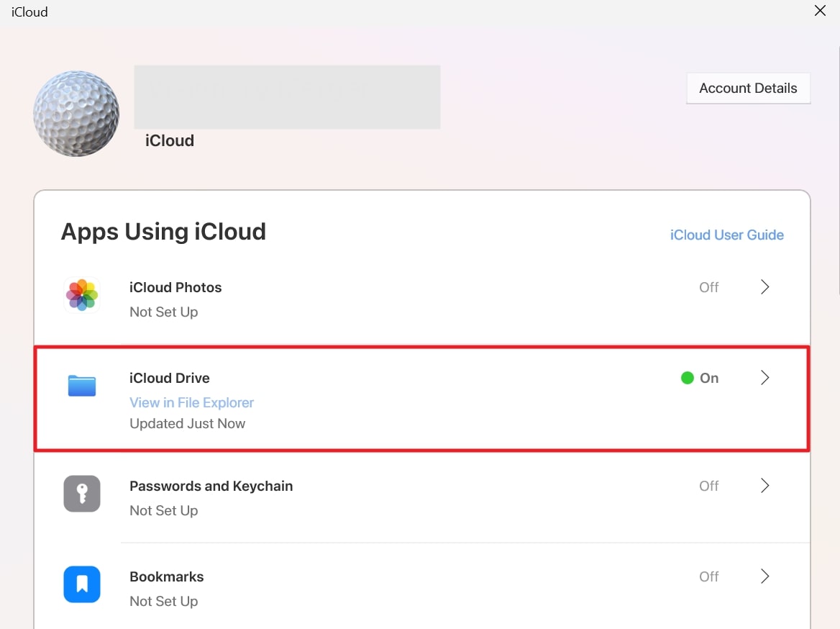The image size is (840, 629).
Task: Click the Passwords and Keychain key icon
Action: point(82,494)
